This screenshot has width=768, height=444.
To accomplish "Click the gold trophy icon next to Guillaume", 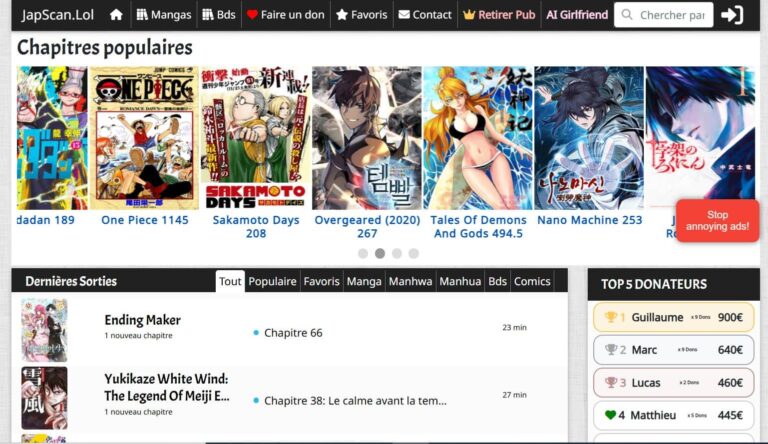I will [x=611, y=318].
